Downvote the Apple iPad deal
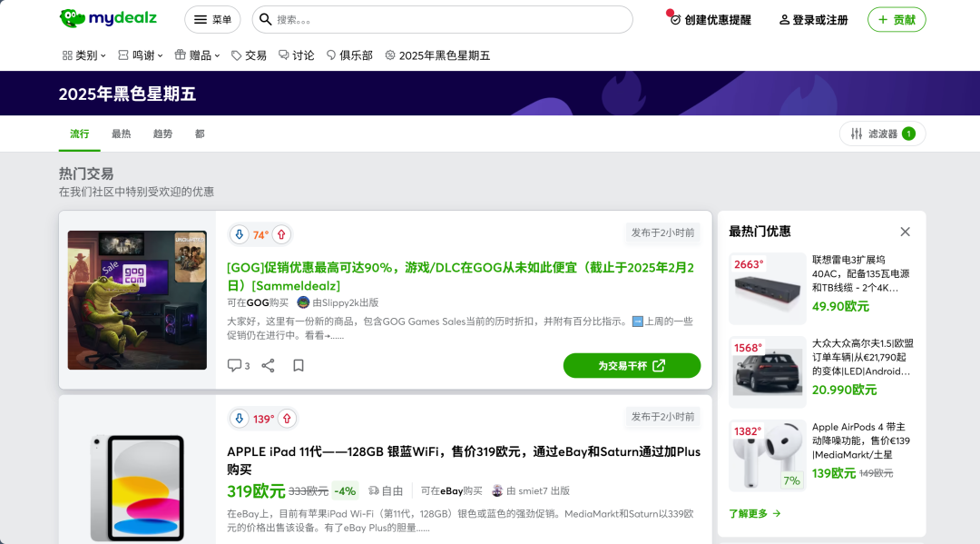Viewport: 980px width, 544px height. pos(240,419)
